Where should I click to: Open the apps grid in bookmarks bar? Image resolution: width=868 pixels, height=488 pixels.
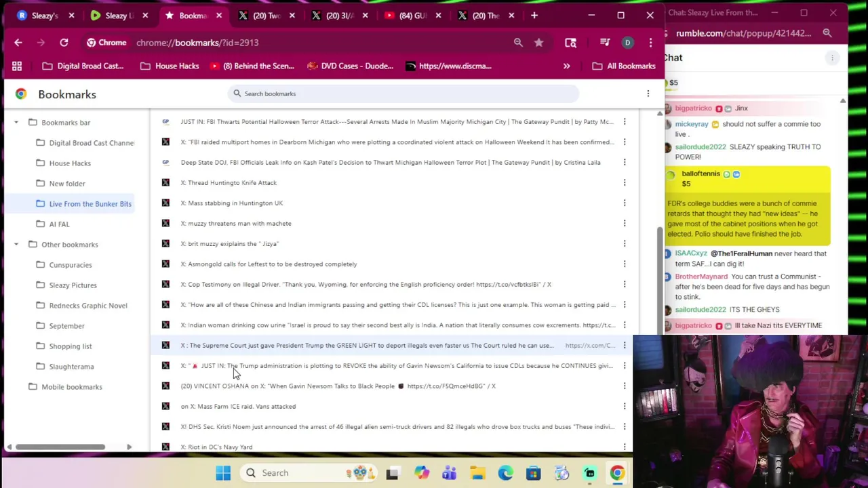(17, 66)
